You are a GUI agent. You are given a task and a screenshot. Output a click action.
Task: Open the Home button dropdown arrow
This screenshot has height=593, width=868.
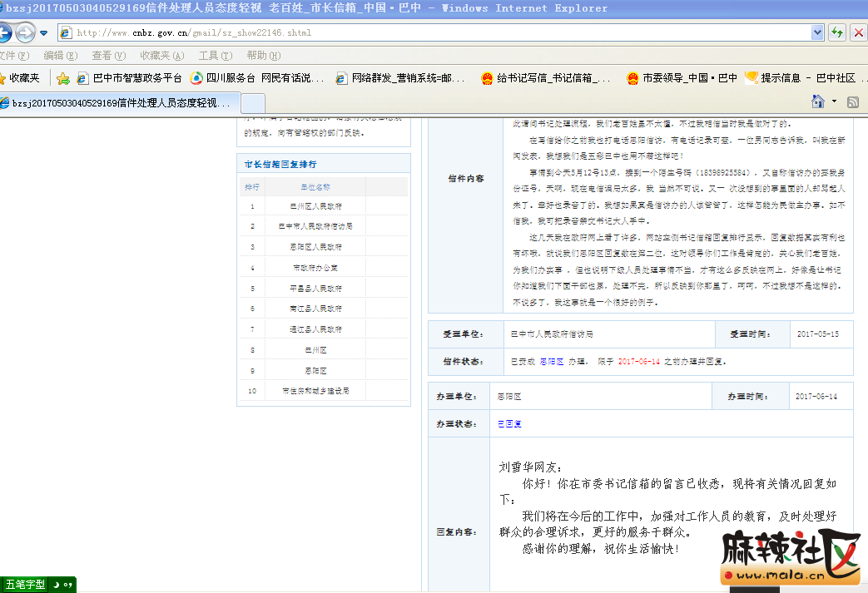coord(834,101)
